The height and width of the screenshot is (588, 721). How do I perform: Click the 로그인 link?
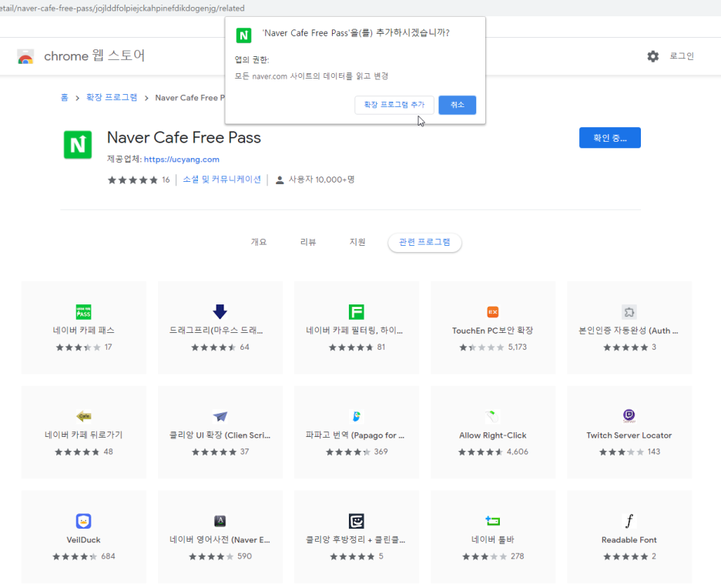pos(682,56)
